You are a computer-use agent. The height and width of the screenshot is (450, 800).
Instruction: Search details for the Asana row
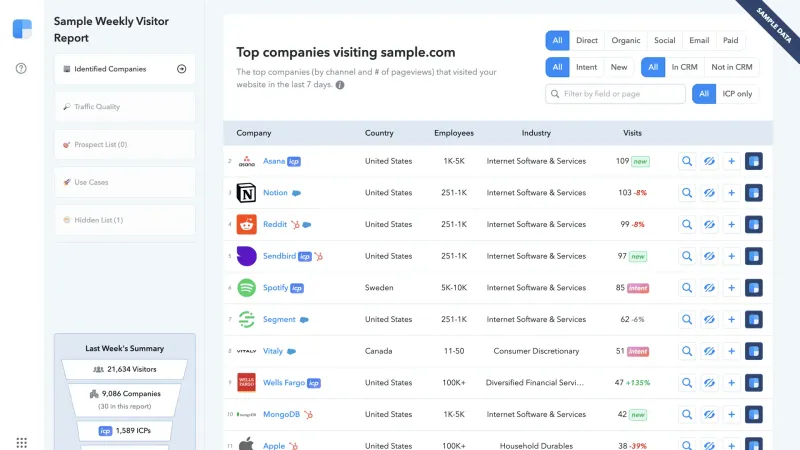(687, 161)
